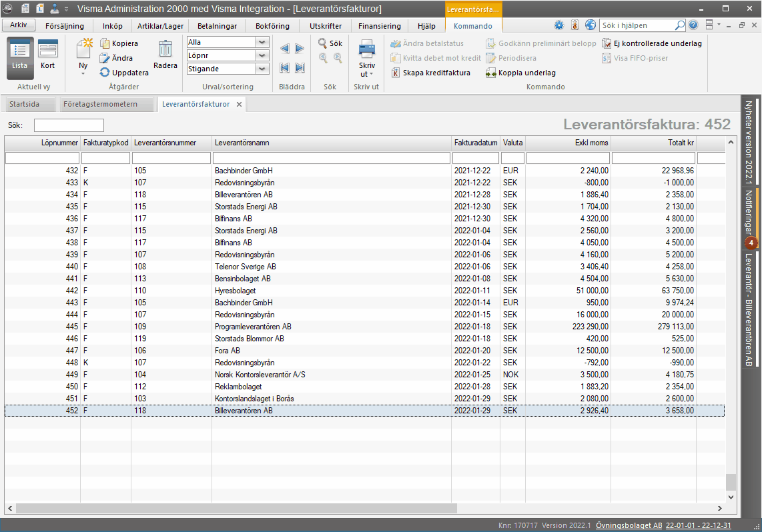Select the Hyresbolaget invoice row 442
The height and width of the screenshot is (532, 762).
[364, 291]
